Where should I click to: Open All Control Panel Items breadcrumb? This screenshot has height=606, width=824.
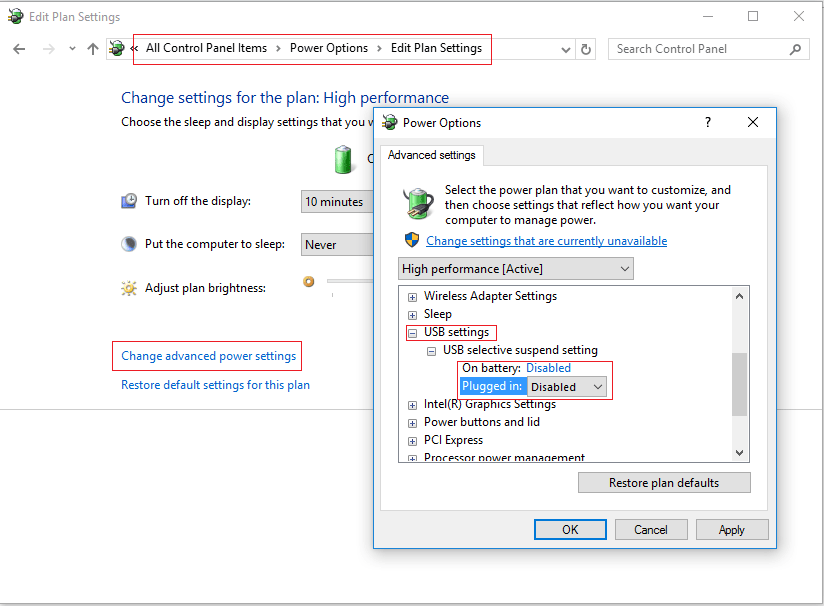click(x=207, y=48)
